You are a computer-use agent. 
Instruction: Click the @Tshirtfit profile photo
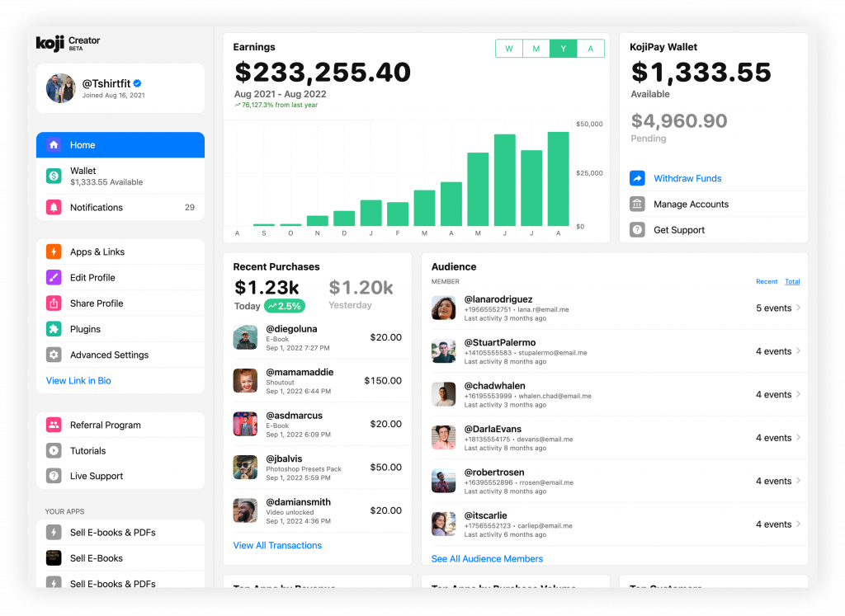(x=61, y=88)
